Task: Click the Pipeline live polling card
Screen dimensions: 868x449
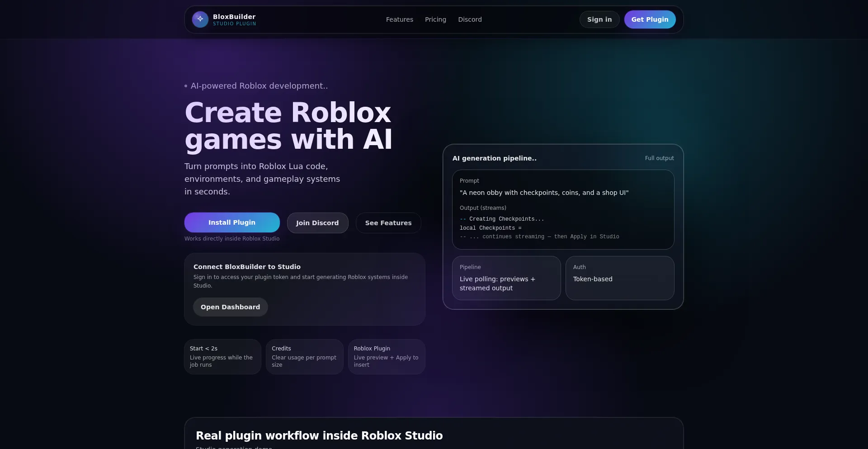Action: [506, 278]
